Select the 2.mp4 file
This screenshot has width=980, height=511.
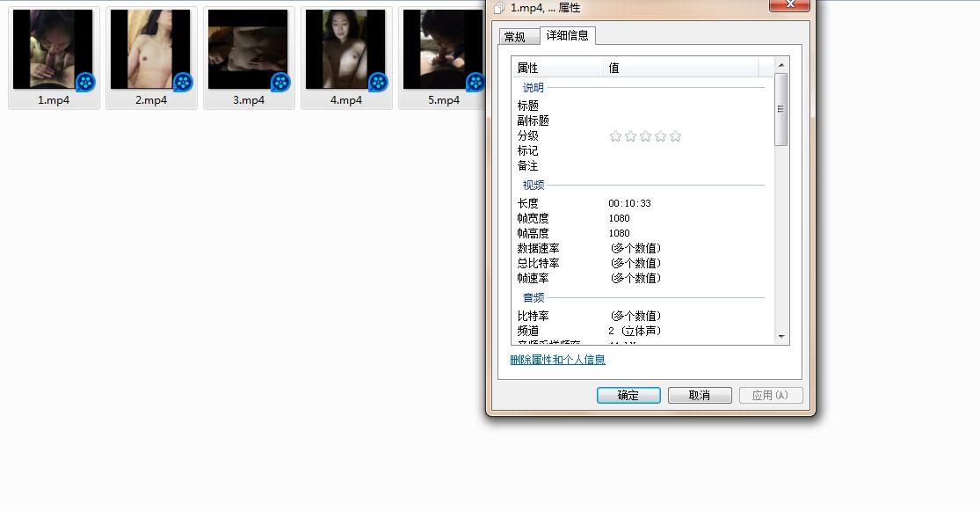pos(151,57)
